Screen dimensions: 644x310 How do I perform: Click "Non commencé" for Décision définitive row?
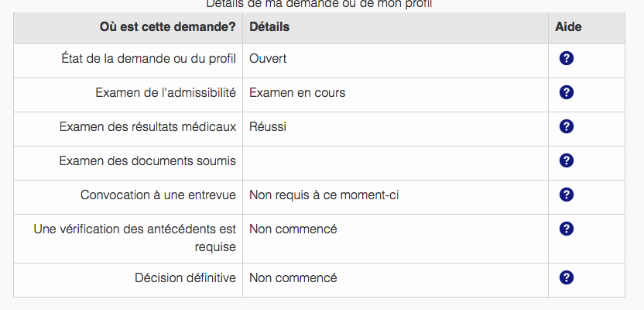tap(293, 277)
